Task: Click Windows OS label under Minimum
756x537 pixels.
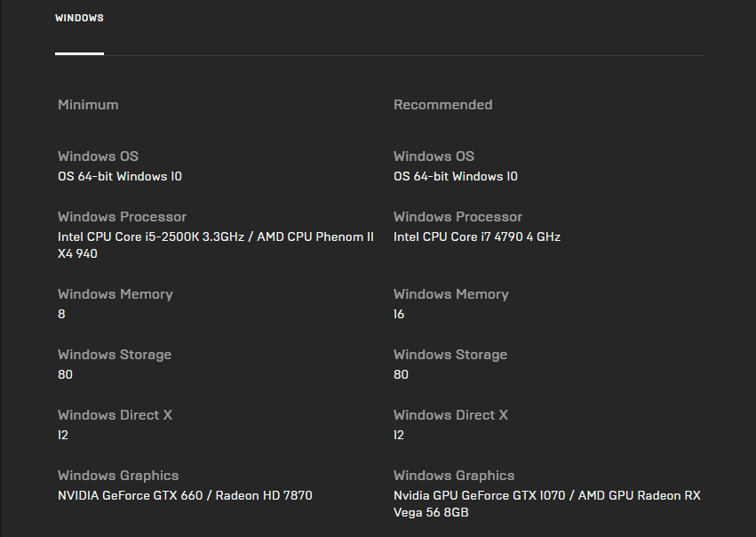Action: (98, 156)
